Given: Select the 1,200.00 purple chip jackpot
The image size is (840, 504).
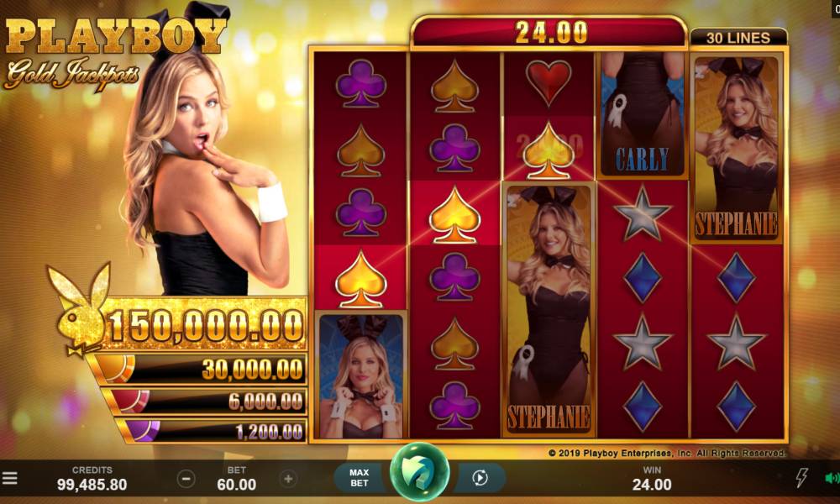Looking at the screenshot, I should (x=213, y=431).
